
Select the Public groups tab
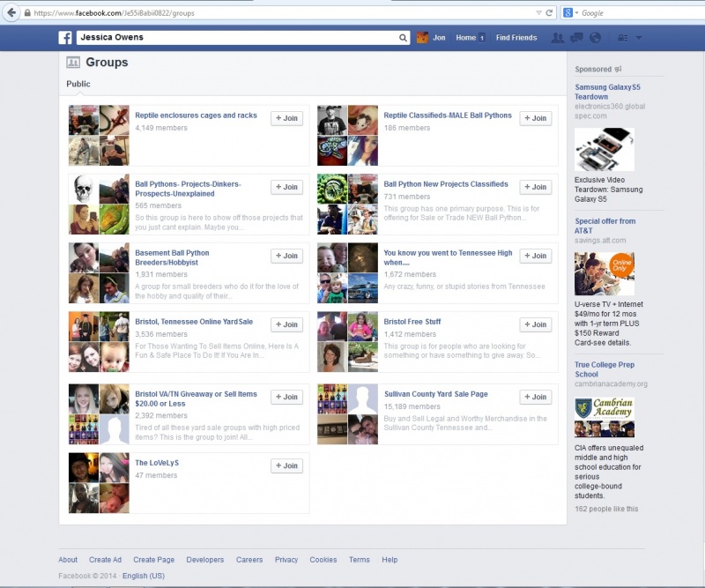tap(78, 84)
